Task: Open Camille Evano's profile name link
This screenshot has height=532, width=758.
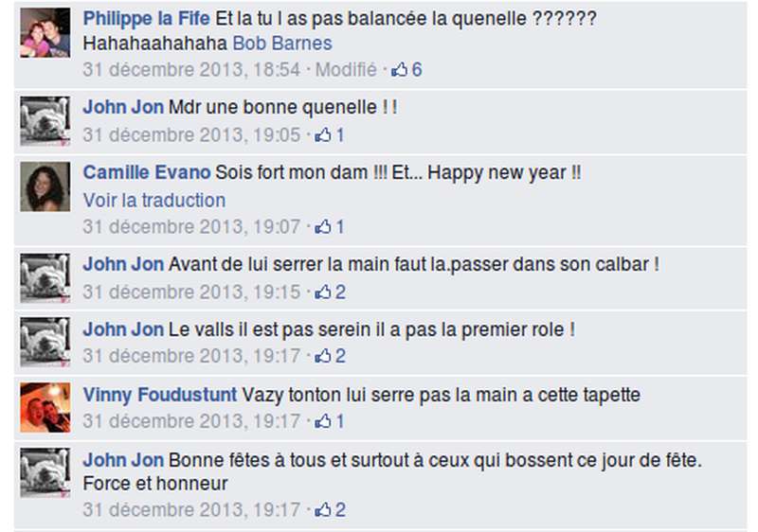Action: [147, 172]
